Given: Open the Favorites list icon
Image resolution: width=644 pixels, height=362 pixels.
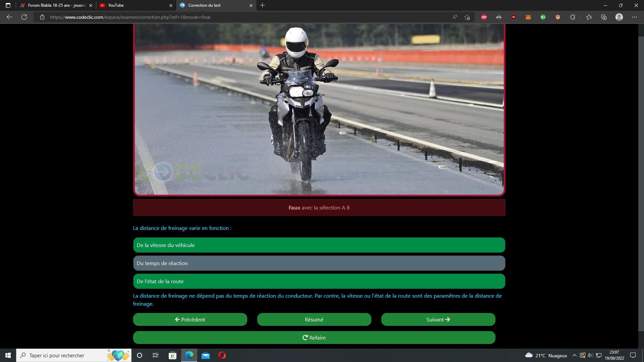Looking at the screenshot, I should [x=589, y=17].
